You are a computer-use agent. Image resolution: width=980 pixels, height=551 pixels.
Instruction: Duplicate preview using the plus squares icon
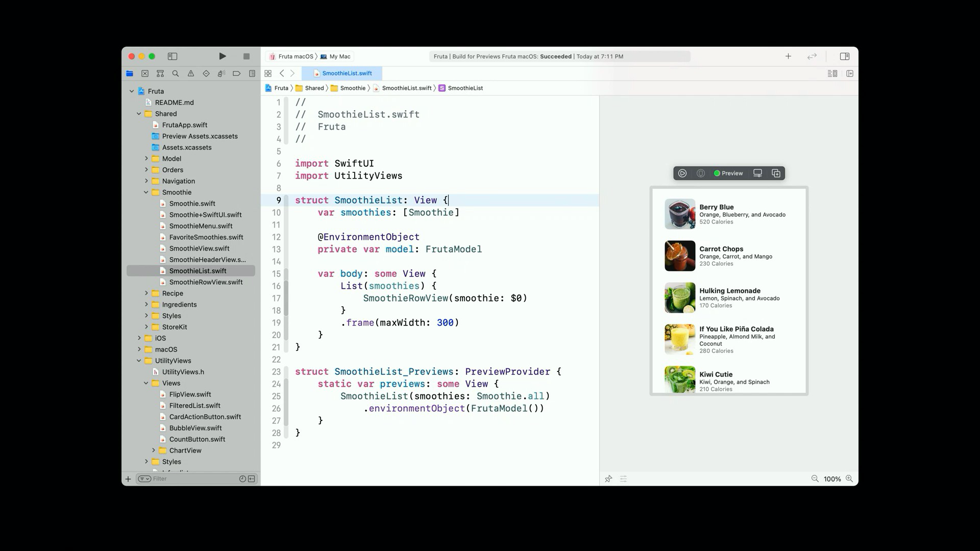(x=776, y=173)
